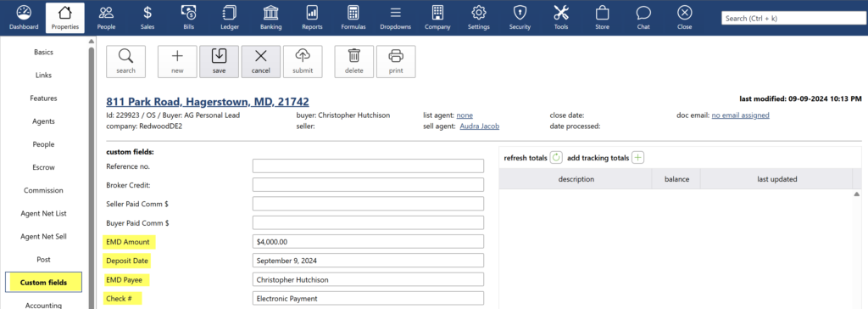The width and height of the screenshot is (868, 309).
Task: Click the submit upload button
Action: (x=303, y=62)
